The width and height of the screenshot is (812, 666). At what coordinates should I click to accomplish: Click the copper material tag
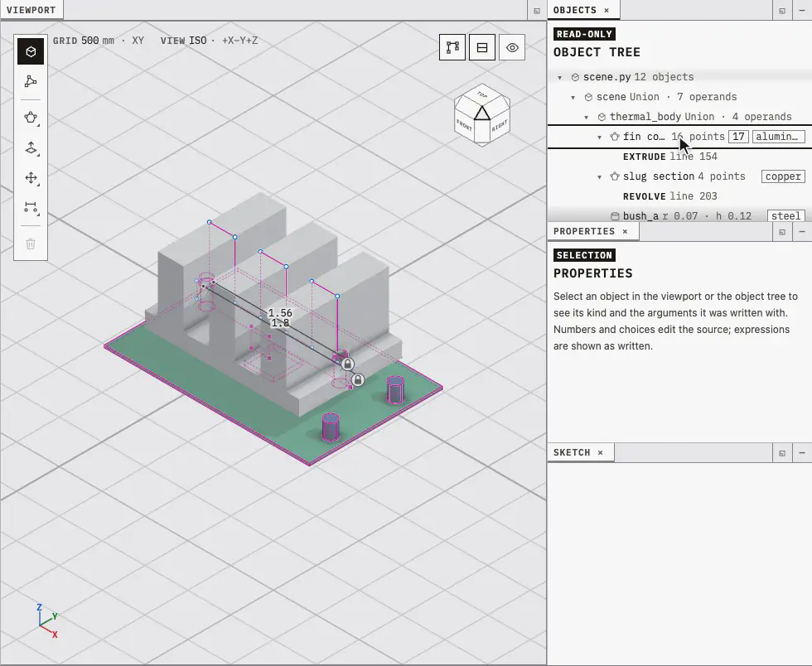tap(783, 176)
